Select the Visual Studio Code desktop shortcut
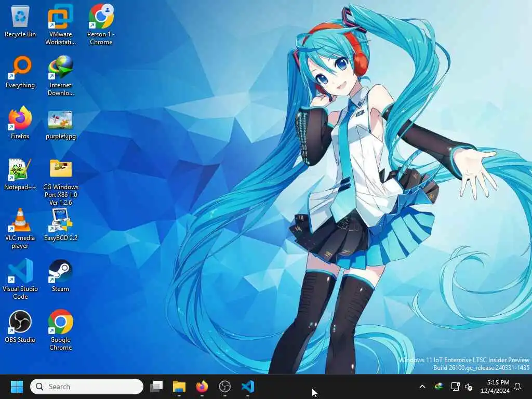 [x=20, y=279]
